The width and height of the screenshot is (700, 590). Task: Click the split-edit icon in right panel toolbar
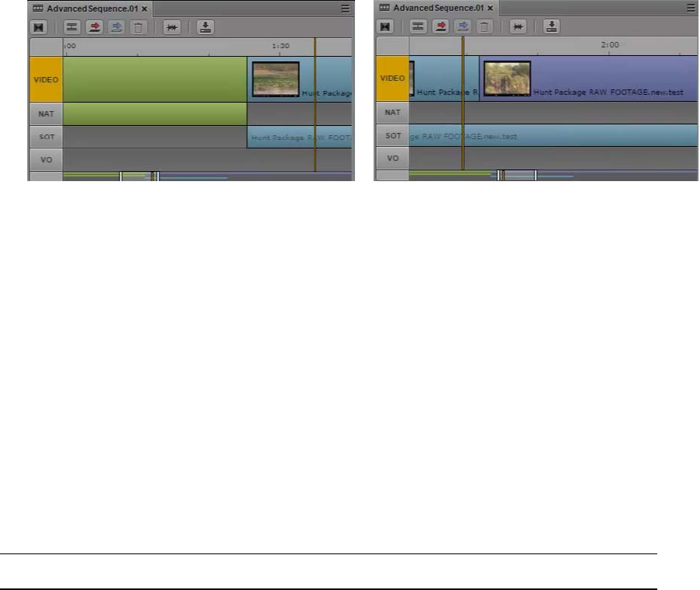(x=418, y=26)
